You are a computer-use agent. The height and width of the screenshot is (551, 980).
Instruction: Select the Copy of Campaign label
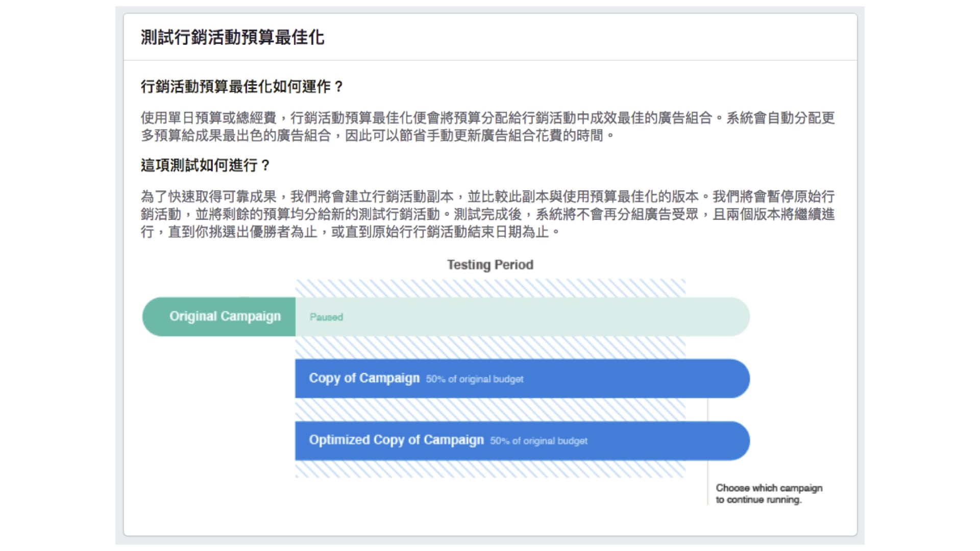pyautogui.click(x=364, y=378)
